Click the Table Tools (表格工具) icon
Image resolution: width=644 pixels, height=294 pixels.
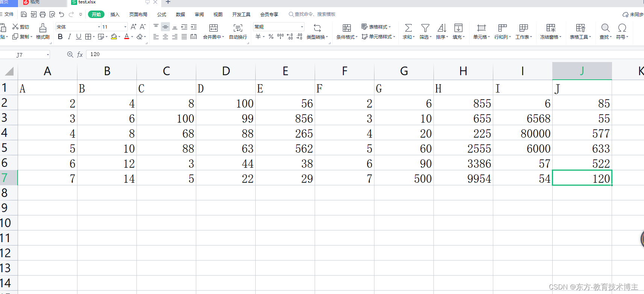pyautogui.click(x=580, y=28)
